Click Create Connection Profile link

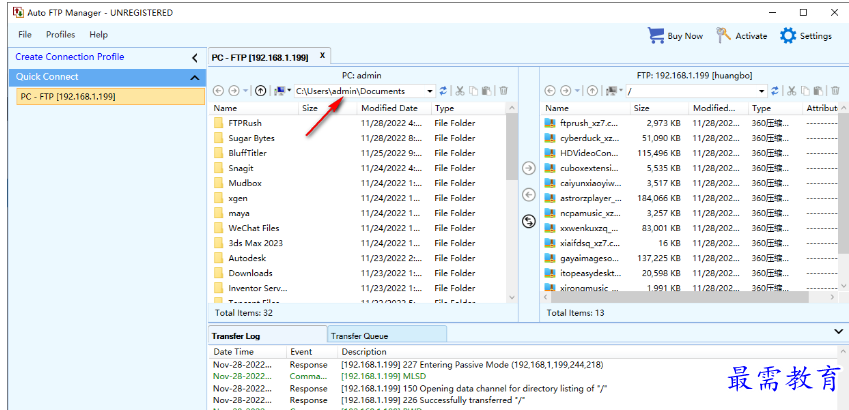click(x=70, y=57)
